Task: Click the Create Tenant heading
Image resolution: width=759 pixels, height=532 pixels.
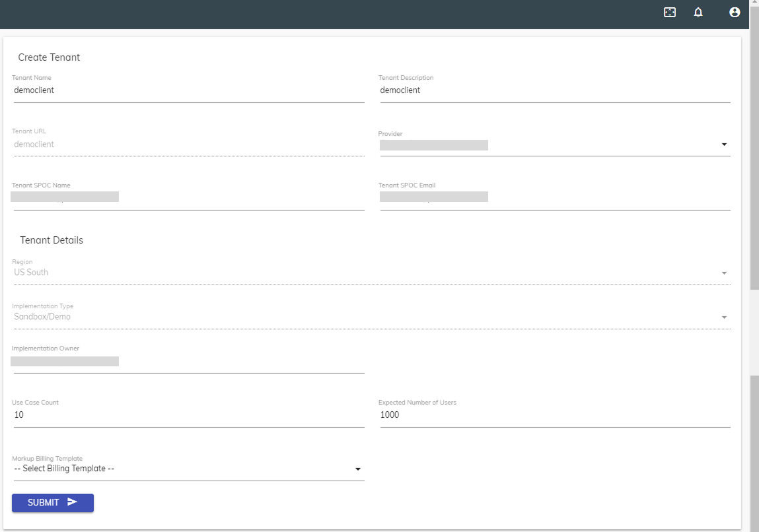Action: click(49, 57)
